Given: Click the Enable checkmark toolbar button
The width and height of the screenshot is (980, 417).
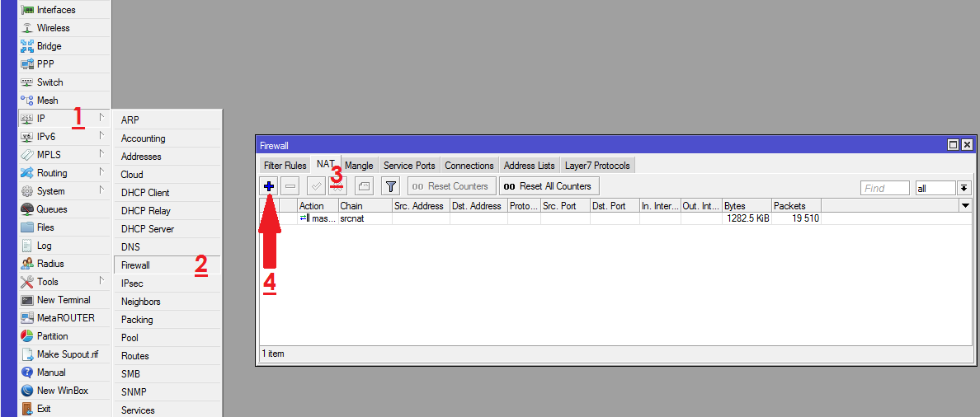Looking at the screenshot, I should (x=316, y=186).
